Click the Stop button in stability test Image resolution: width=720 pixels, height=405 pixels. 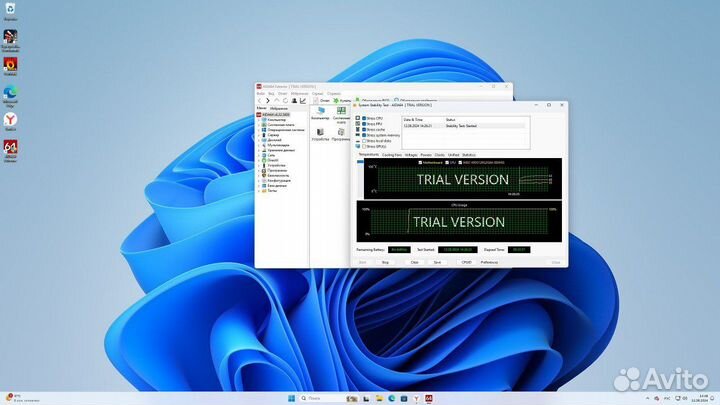point(385,261)
